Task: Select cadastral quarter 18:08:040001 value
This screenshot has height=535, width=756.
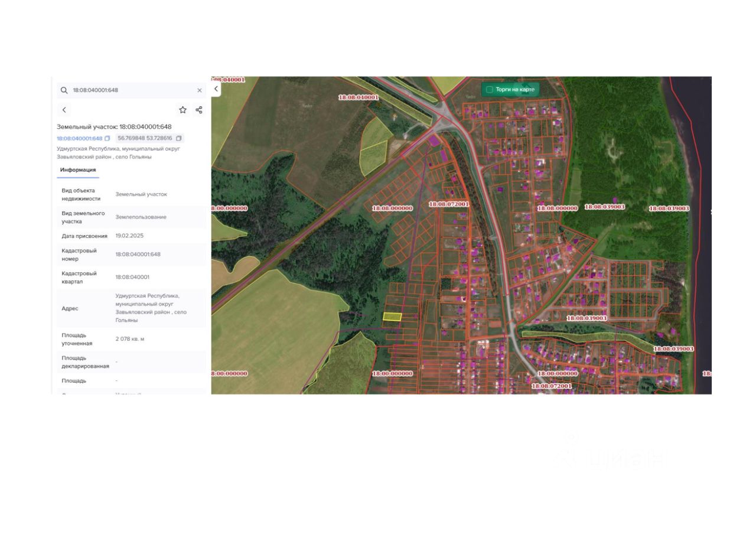Action: (x=132, y=277)
